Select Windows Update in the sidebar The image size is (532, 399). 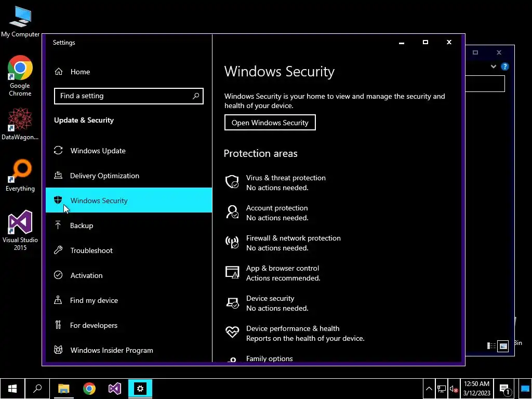click(129, 151)
